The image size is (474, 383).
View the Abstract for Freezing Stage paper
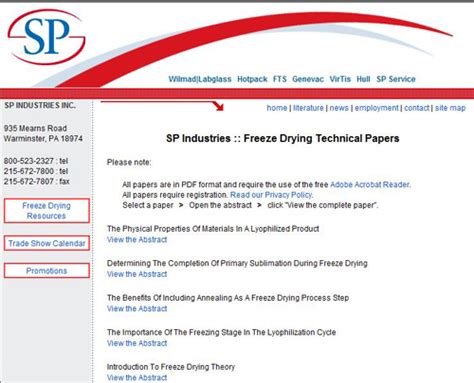(x=137, y=343)
